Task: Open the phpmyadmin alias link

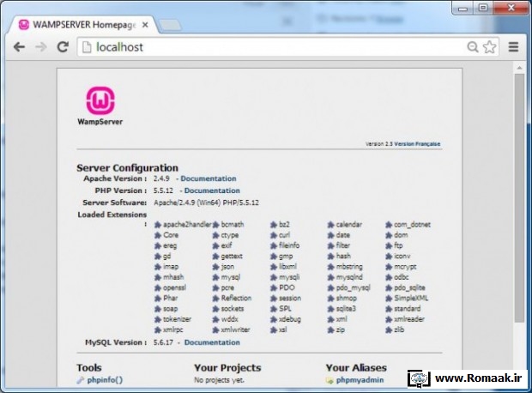Action: [x=360, y=380]
